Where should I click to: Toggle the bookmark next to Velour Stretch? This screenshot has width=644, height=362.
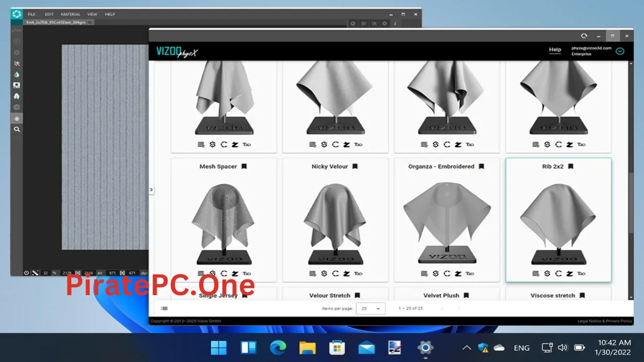point(357,296)
